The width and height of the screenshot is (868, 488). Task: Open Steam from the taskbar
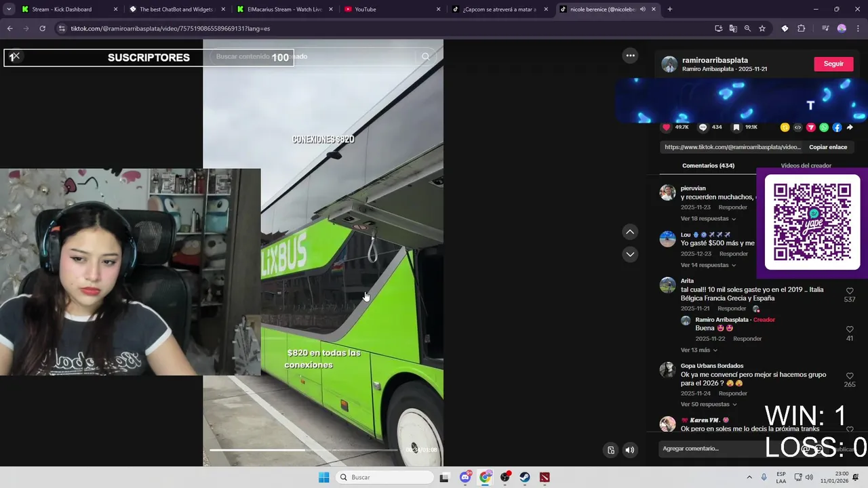[525, 477]
